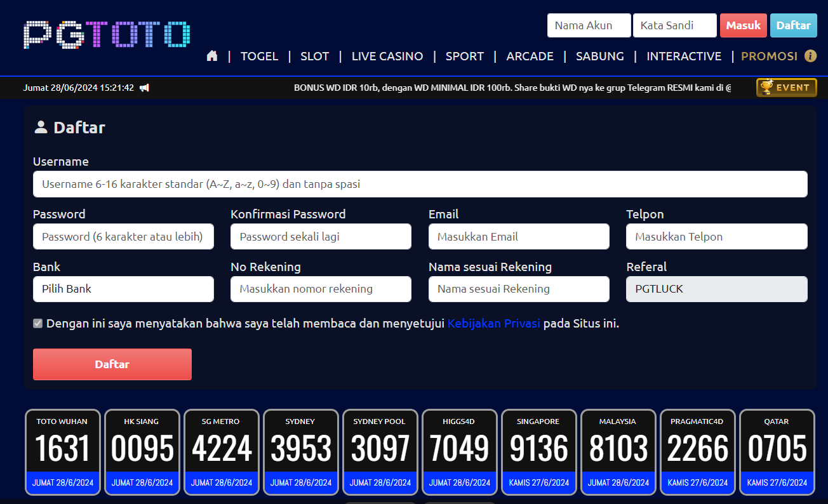The height and width of the screenshot is (504, 828).
Task: Click the blue Daftar button in header
Action: [793, 25]
